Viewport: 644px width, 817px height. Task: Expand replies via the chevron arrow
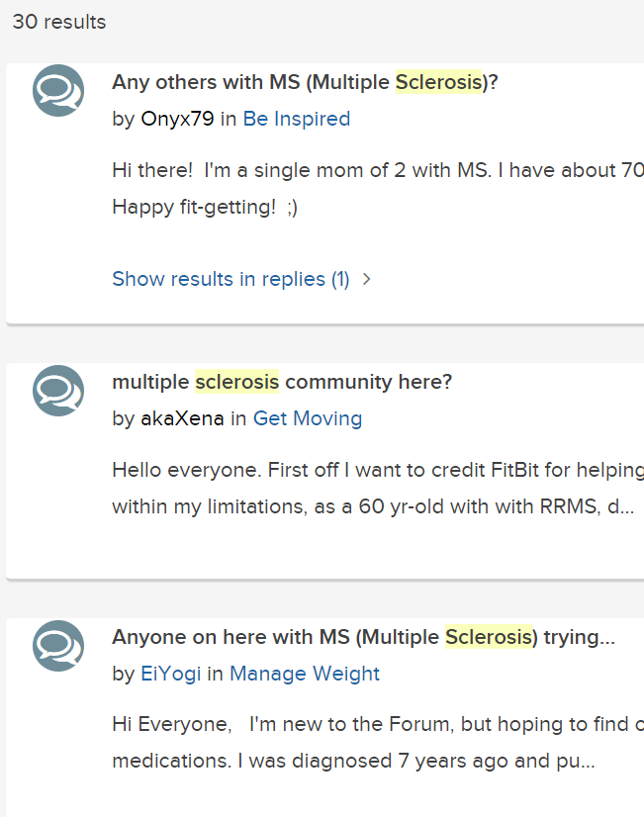[367, 279]
